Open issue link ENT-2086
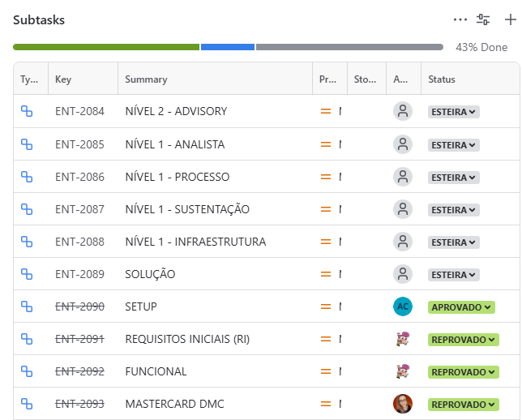The image size is (522, 420). pos(80,177)
